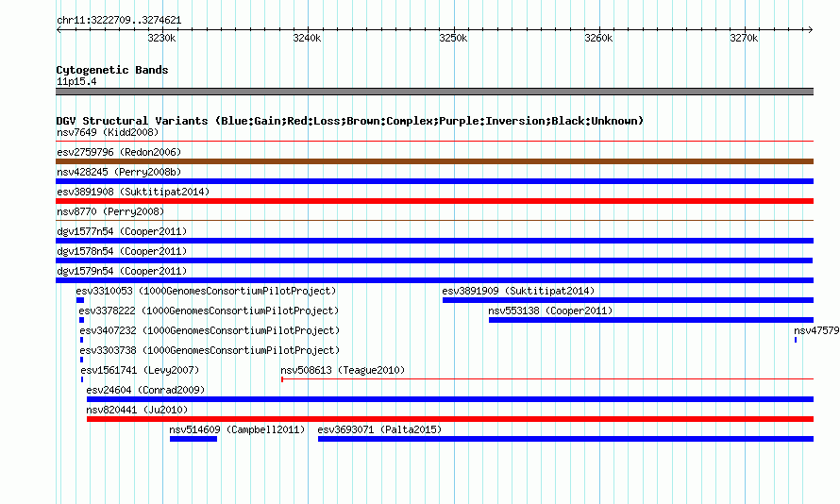Select the esv24604 blue gain bar
Screen dimensions: 840x504
pos(450,399)
